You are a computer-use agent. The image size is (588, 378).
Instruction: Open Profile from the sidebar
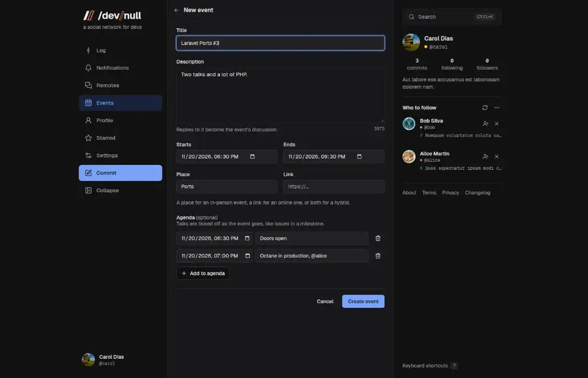click(x=120, y=120)
